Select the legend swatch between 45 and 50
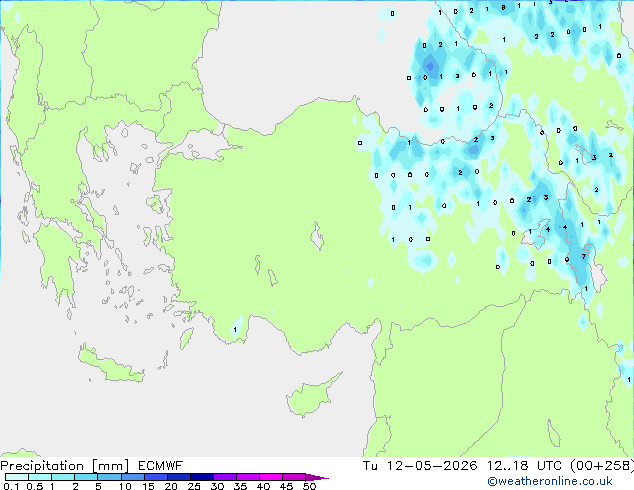This screenshot has width=634, height=490. (294, 477)
